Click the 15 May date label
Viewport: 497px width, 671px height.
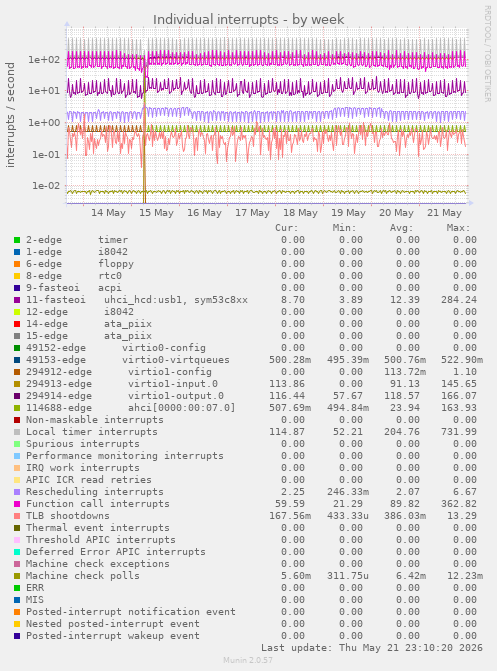pyautogui.click(x=156, y=213)
